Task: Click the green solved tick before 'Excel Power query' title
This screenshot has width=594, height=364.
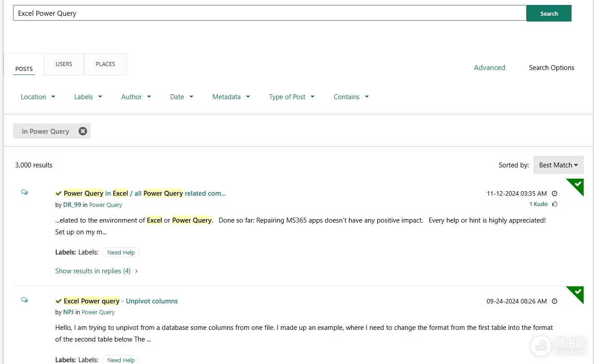Action: point(58,301)
